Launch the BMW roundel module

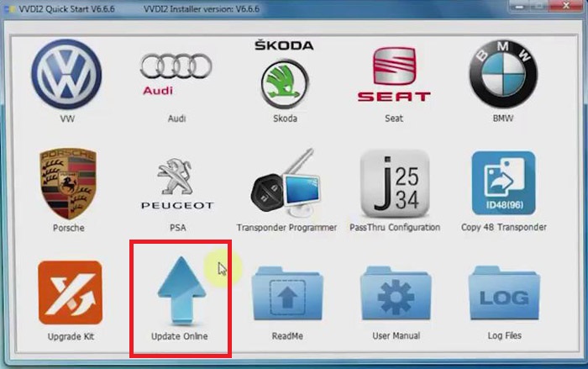503,74
